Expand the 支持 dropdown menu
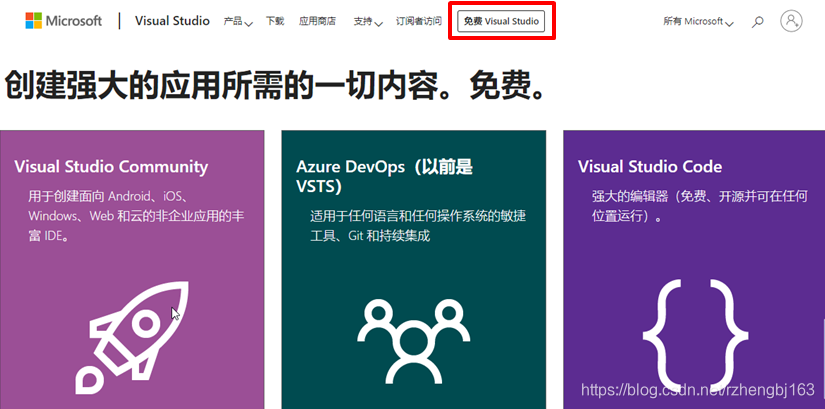The image size is (825, 409). pos(368,22)
